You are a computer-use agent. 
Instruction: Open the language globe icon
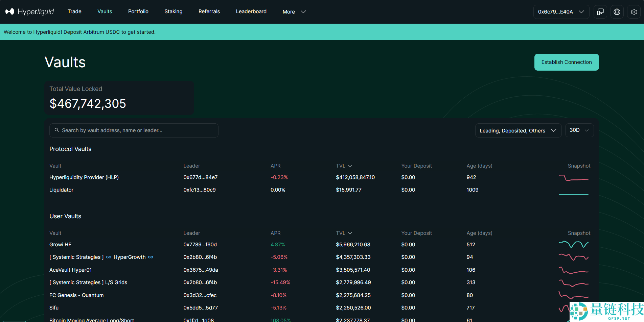tap(617, 12)
